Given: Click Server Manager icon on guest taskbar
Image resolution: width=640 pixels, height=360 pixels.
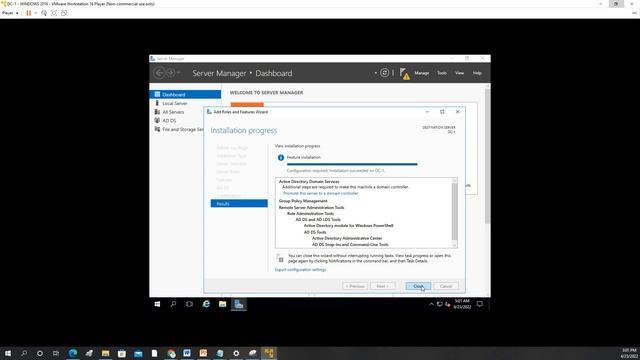Looking at the screenshot, I should (x=239, y=304).
